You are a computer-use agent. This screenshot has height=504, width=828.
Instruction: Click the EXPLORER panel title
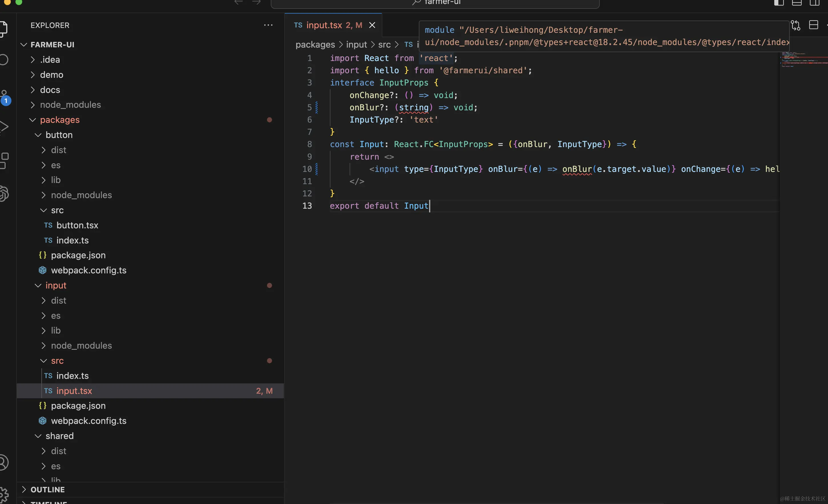pos(50,25)
